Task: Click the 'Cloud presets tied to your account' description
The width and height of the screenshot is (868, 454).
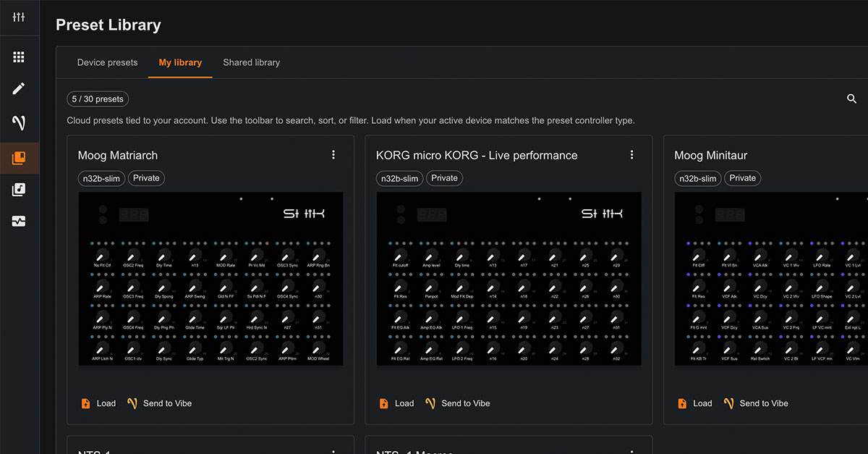Action: (351, 120)
